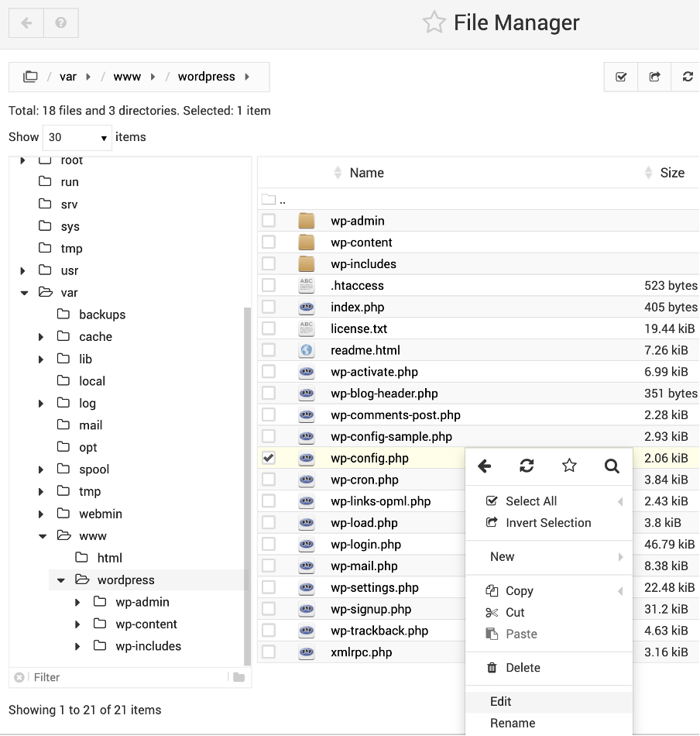Open the Show 30 items dropdown

point(77,138)
